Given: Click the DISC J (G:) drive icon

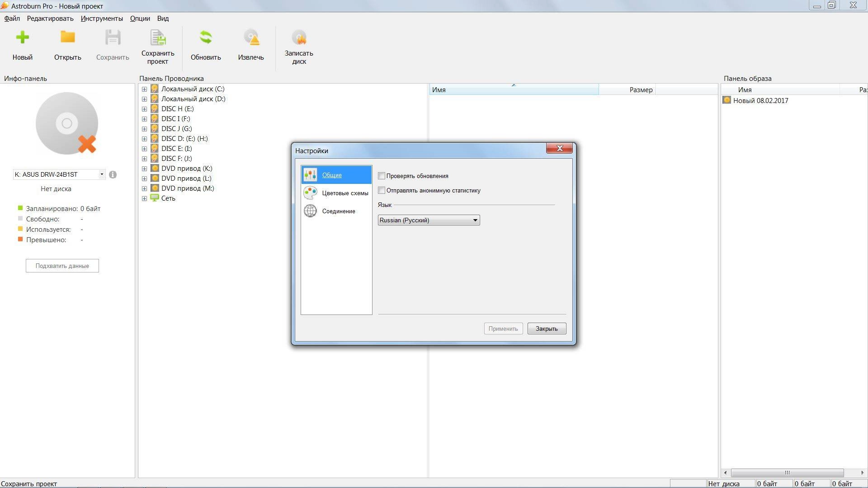Looking at the screenshot, I should [155, 129].
